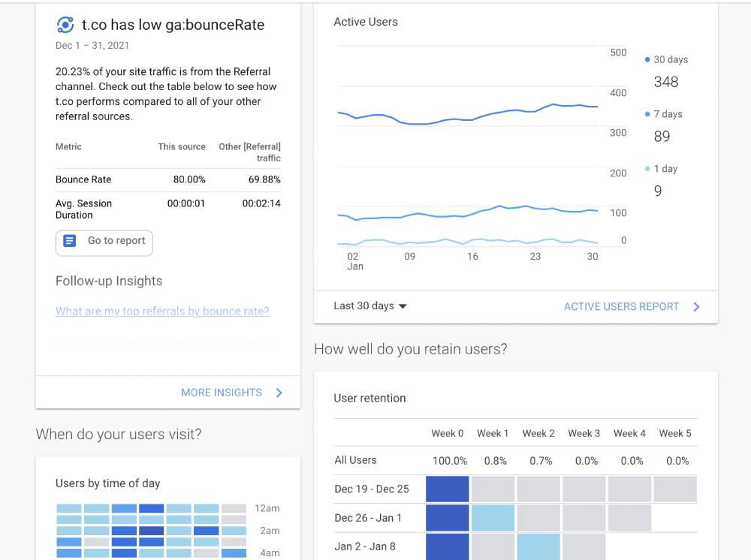751x560 pixels.
Task: Click the Users by time of day title
Action: 107,483
